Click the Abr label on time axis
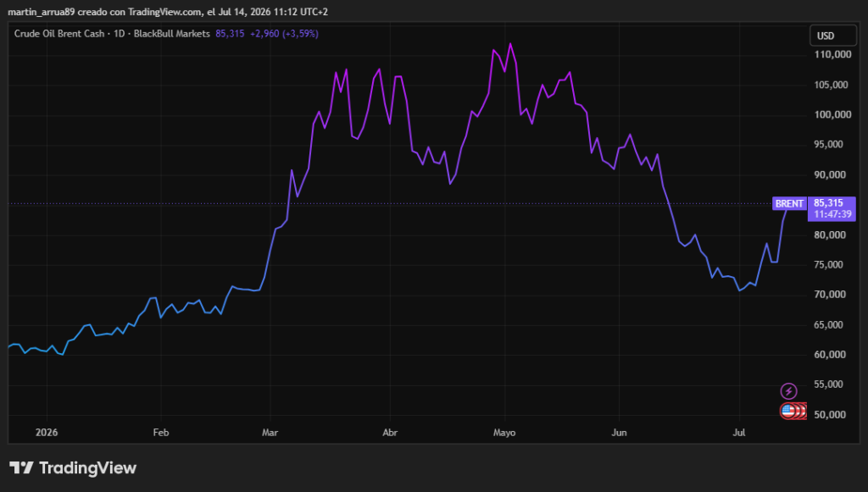The height and width of the screenshot is (492, 868). [390, 432]
